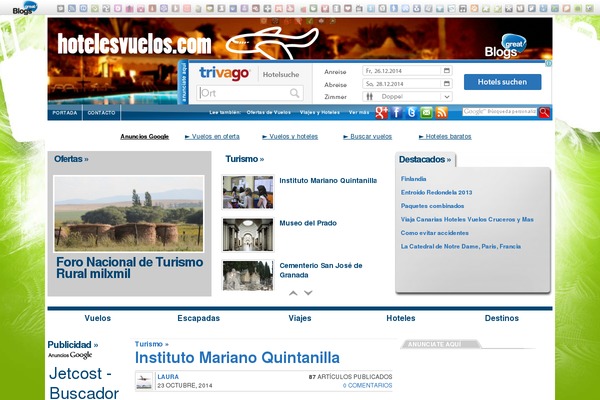Click the magnifier icon in trivago Ort field
The height and width of the screenshot is (400, 600).
(294, 93)
